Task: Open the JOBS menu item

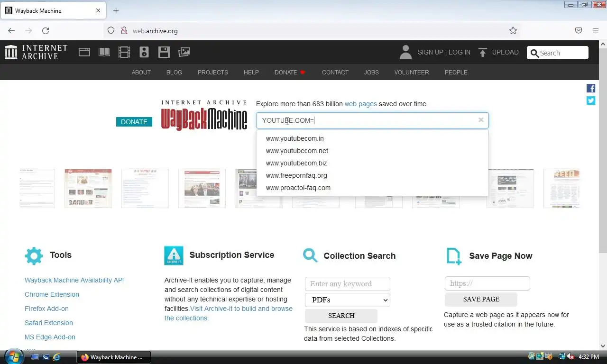Action: (371, 73)
